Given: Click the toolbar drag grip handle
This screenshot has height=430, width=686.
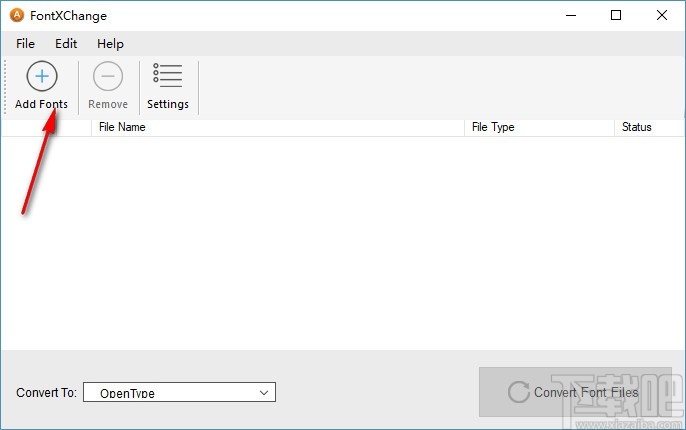Looking at the screenshot, I should point(5,87).
